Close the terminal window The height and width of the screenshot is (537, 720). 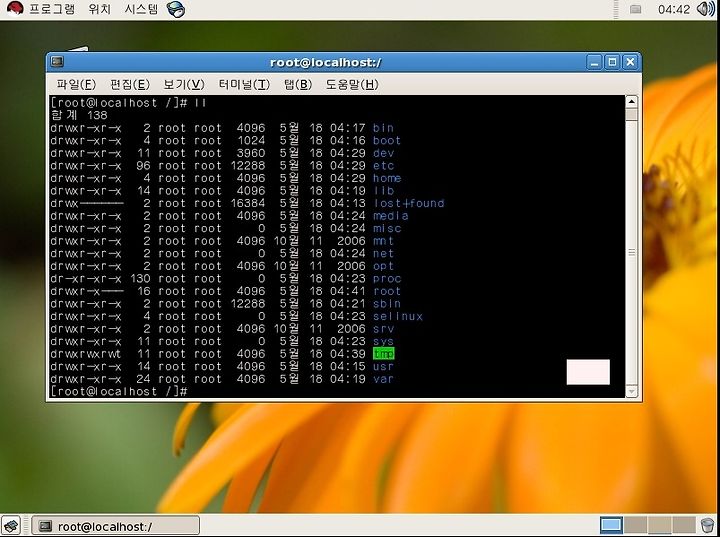[630, 62]
